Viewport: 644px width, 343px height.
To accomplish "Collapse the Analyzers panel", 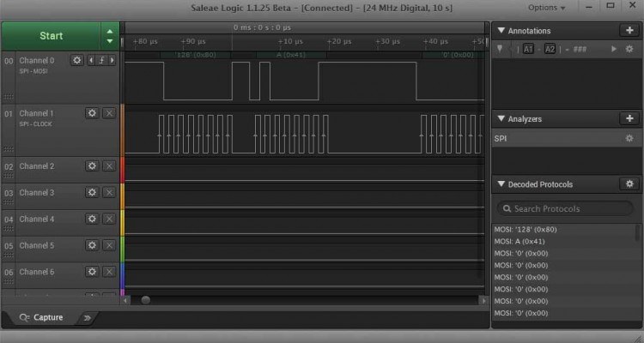I will pos(502,118).
